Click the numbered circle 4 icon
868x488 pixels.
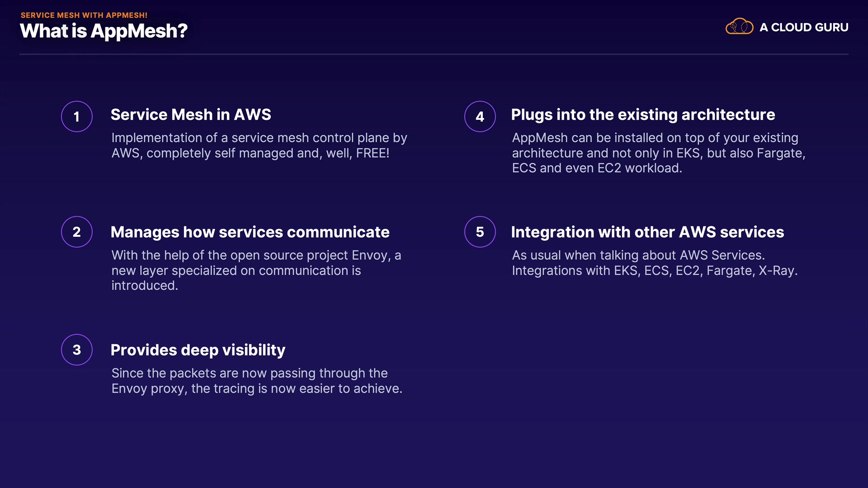(x=480, y=117)
